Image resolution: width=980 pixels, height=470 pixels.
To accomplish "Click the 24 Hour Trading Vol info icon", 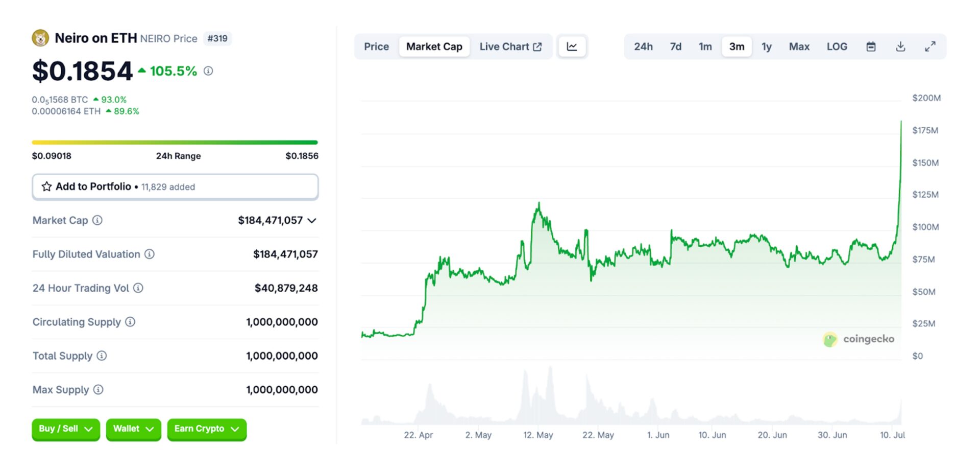I will coord(138,288).
